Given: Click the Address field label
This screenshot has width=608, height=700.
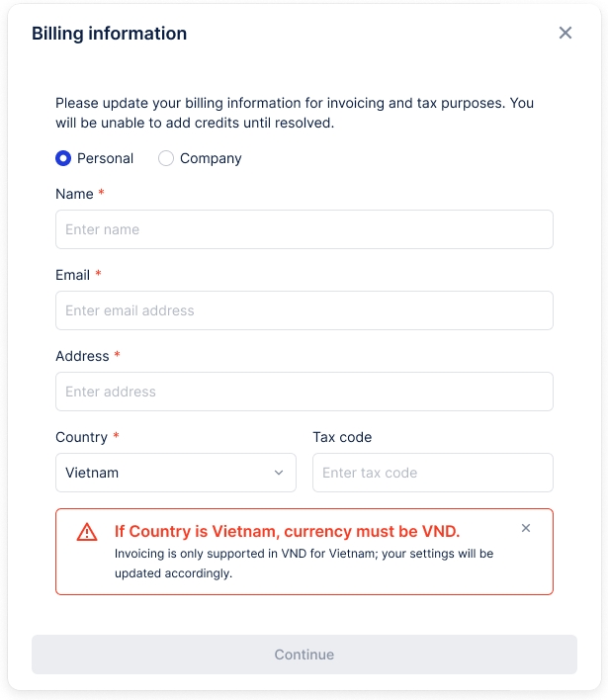Looking at the screenshot, I should pos(82,356).
